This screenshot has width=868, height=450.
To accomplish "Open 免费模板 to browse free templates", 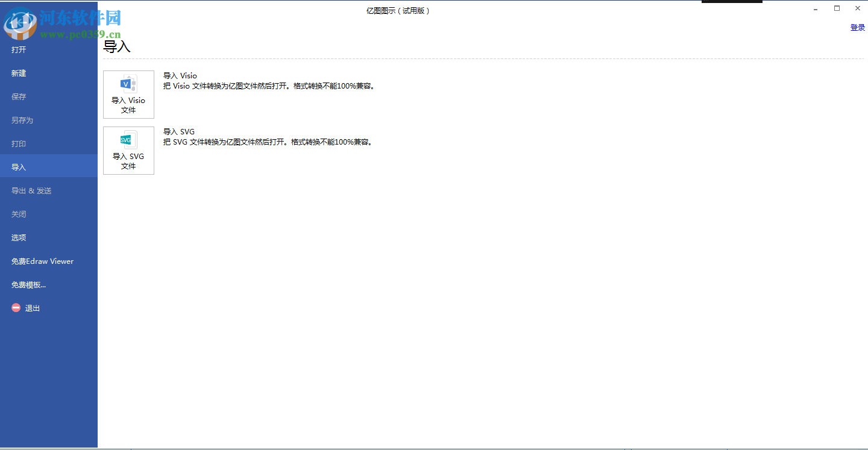I will click(28, 284).
